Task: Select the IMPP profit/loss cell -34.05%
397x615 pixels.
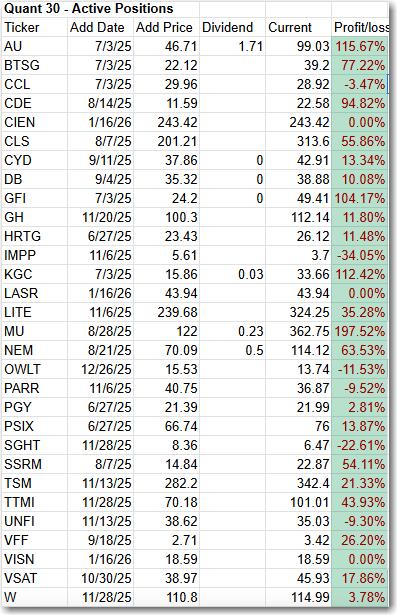Action: pos(360,255)
